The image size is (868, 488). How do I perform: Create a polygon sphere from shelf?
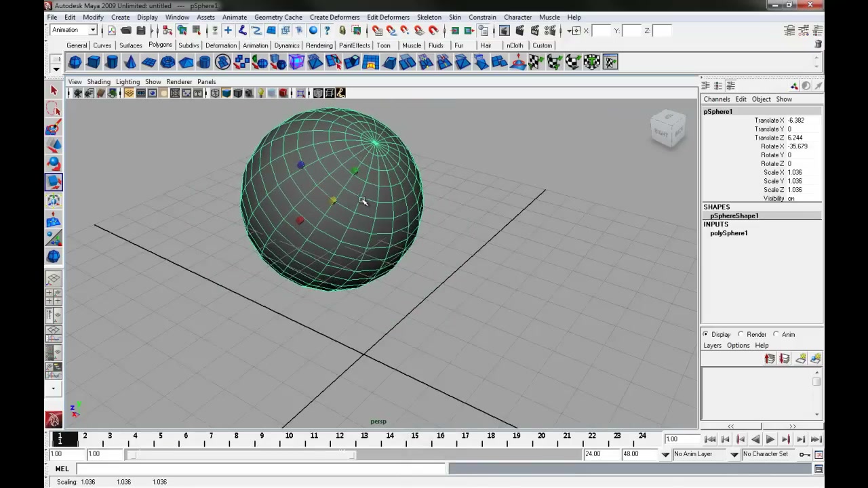click(75, 62)
